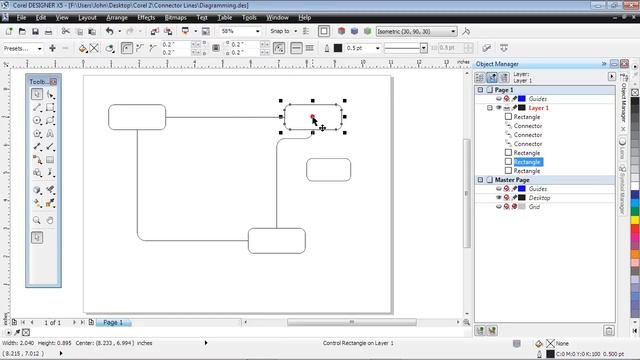640x360 pixels.
Task: Toggle visibility eye of Layer 1
Action: click(x=498, y=108)
